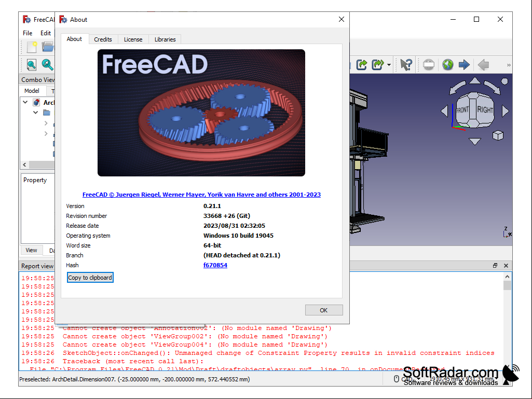Click the FreeCAD gears splash image
The height and width of the screenshot is (399, 532).
(201, 113)
